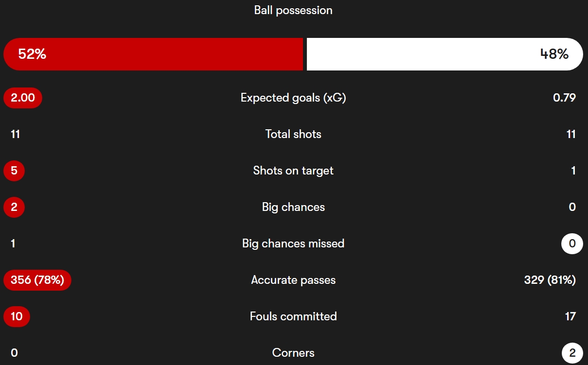The image size is (588, 365).
Task: Click the Shots on target label
Action: [293, 171]
